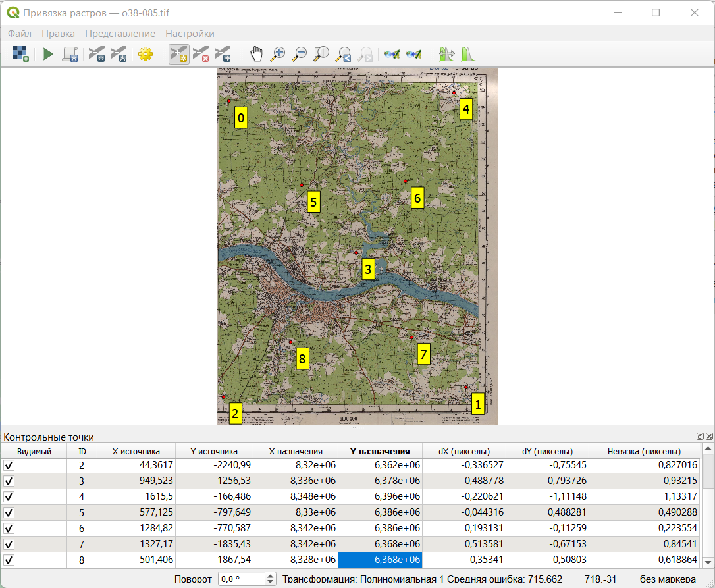
Task: Toggle visibility checkbox for point ID 8
Action: [x=9, y=560]
